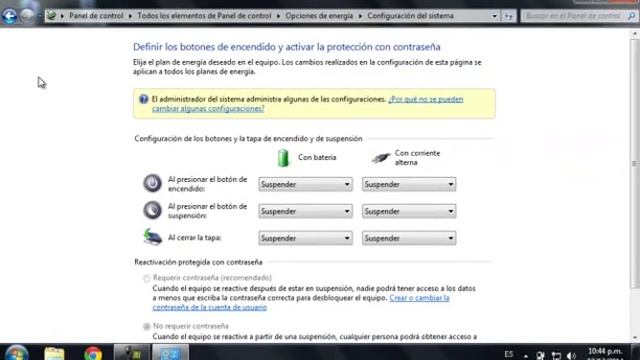This screenshot has width=640, height=360.
Task: Click the sleep moon icon beside 'botón de suspensión'
Action: pyautogui.click(x=152, y=210)
